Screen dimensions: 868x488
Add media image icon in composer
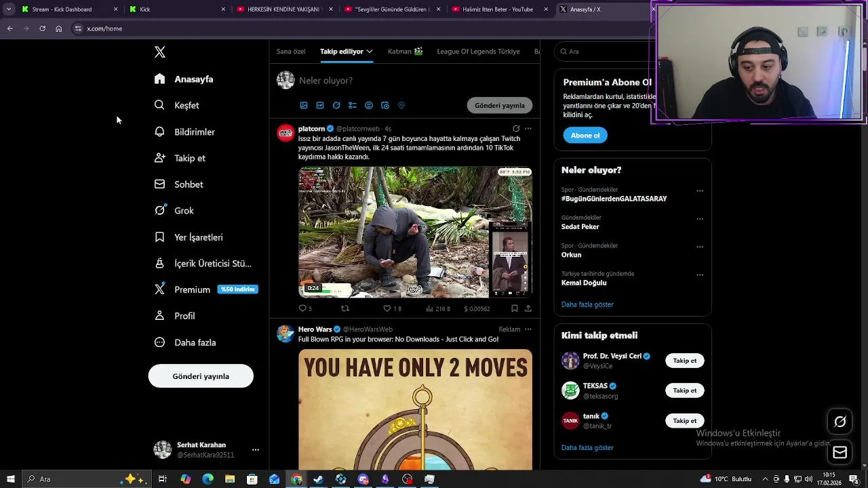304,105
